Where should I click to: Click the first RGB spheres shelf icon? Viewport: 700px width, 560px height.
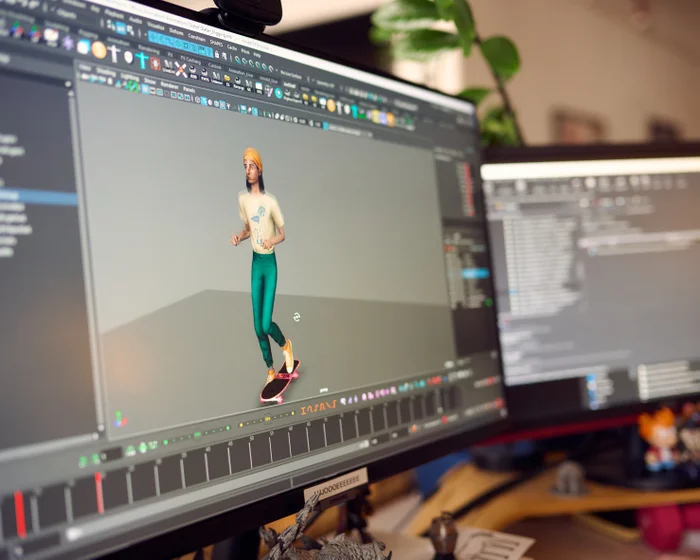[17, 30]
